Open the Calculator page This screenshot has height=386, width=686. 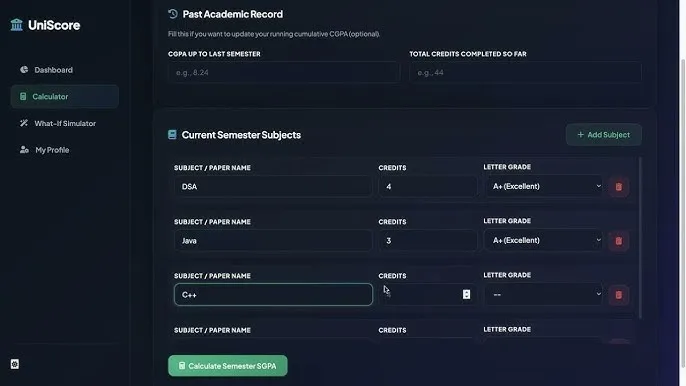[64, 96]
